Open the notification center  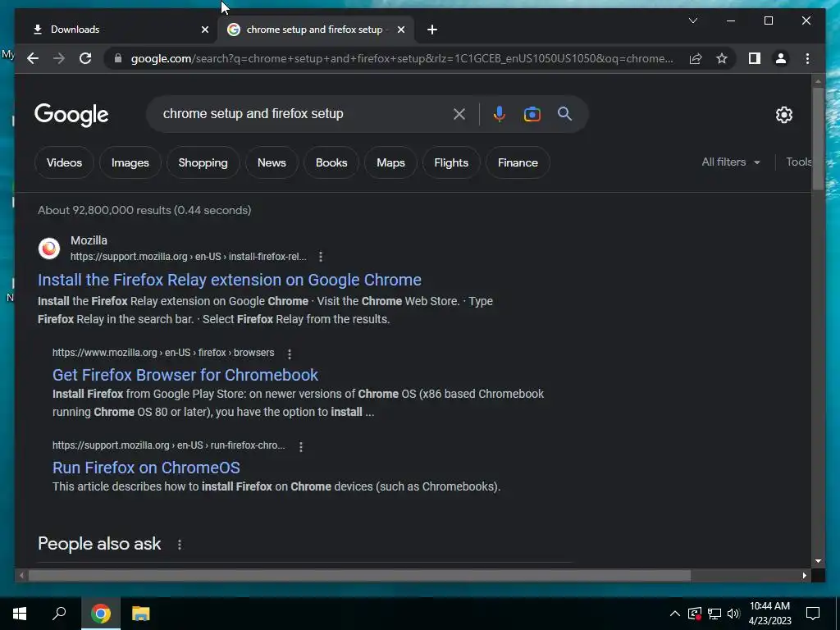813,614
